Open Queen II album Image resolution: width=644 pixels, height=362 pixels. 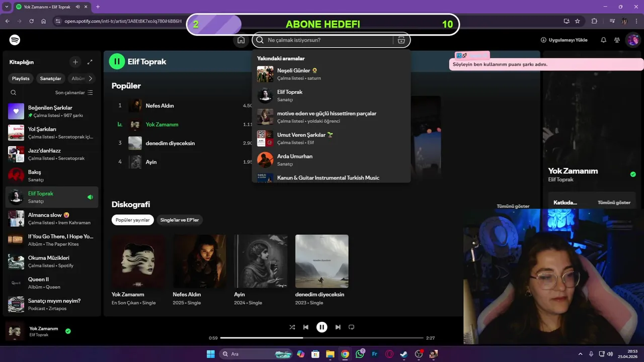point(52,283)
